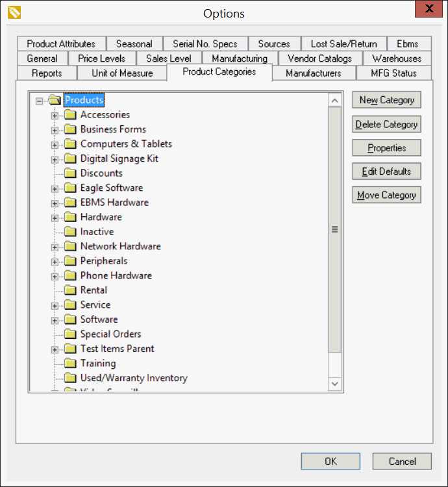Click the Products root folder icon
Viewport: 448px width, 487px height.
tap(55, 100)
